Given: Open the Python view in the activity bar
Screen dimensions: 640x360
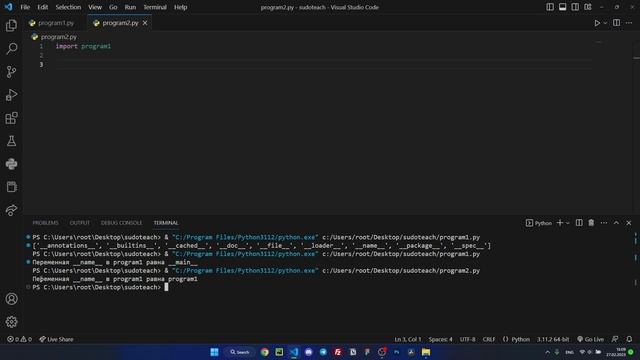Looking at the screenshot, I should pyautogui.click(x=11, y=164).
